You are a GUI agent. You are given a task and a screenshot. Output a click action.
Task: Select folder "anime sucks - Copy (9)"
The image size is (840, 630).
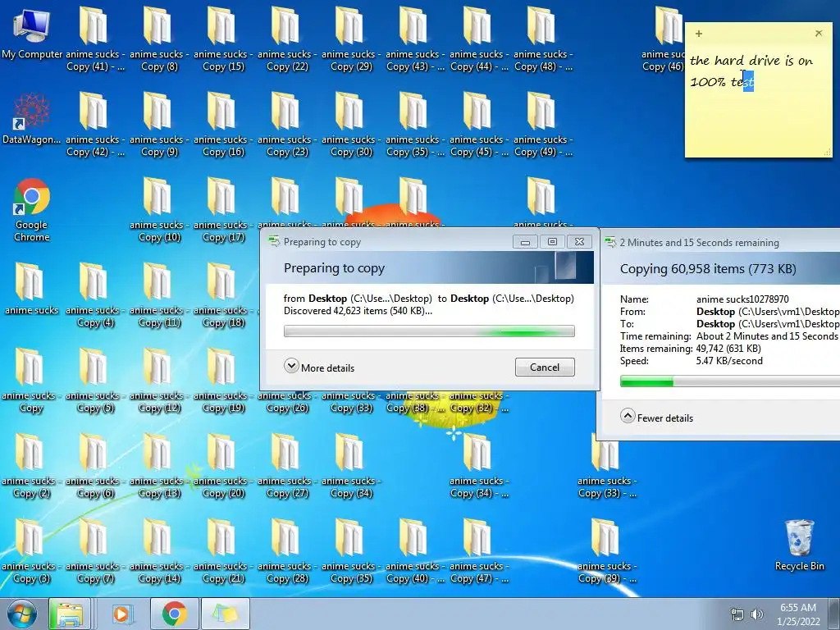159,125
